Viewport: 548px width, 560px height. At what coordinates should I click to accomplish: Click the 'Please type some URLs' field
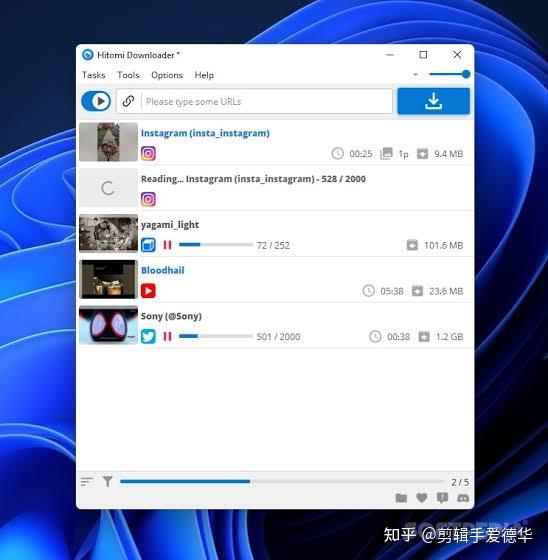(x=267, y=101)
